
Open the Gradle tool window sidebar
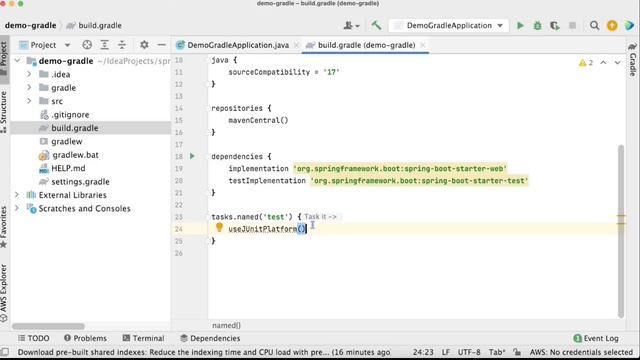point(632,60)
